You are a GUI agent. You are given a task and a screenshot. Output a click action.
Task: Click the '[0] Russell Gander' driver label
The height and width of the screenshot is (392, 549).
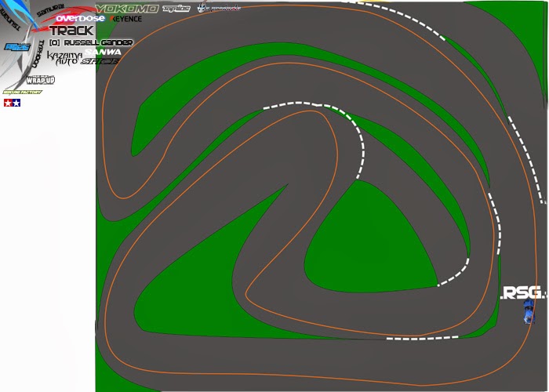(91, 42)
